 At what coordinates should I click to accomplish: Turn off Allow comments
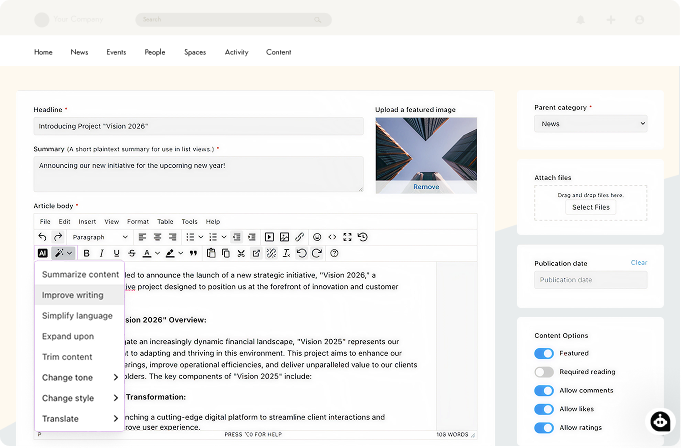tap(544, 391)
